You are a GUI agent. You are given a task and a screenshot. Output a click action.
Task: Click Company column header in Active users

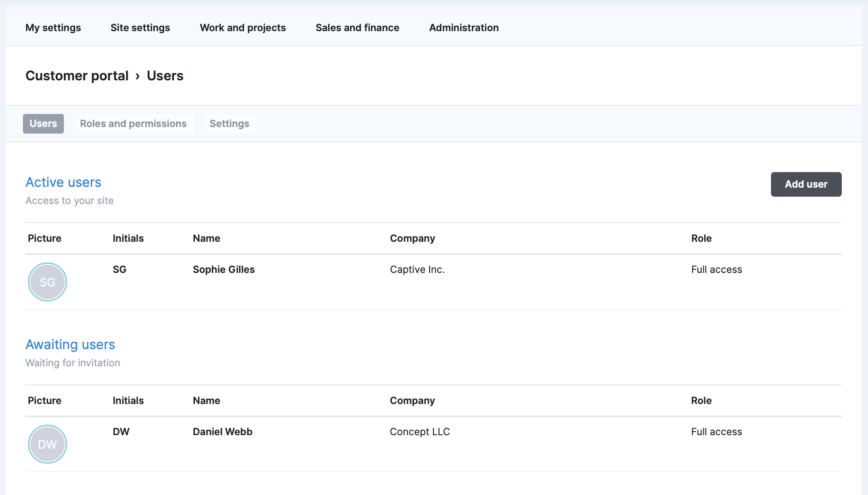click(412, 238)
